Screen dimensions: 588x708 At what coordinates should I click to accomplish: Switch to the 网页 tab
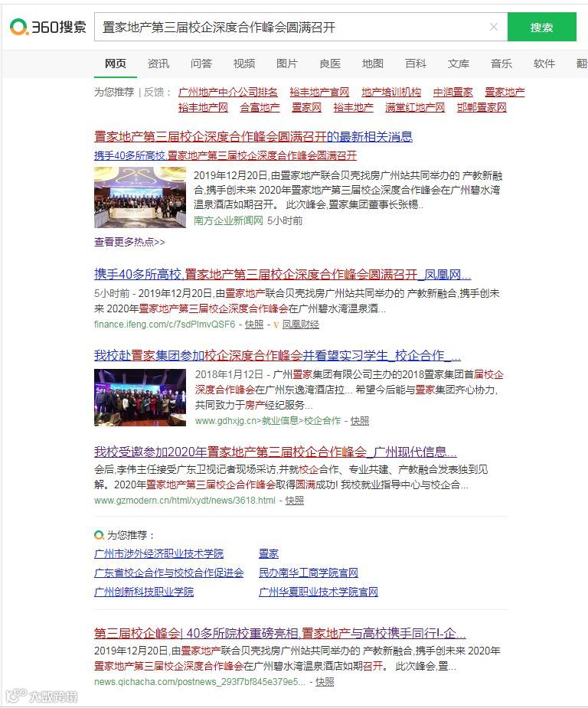pos(116,64)
